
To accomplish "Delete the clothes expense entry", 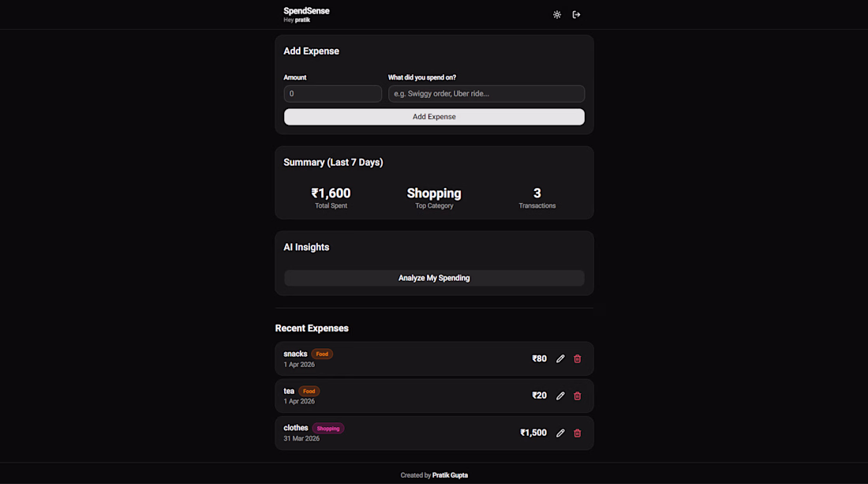I will point(578,433).
